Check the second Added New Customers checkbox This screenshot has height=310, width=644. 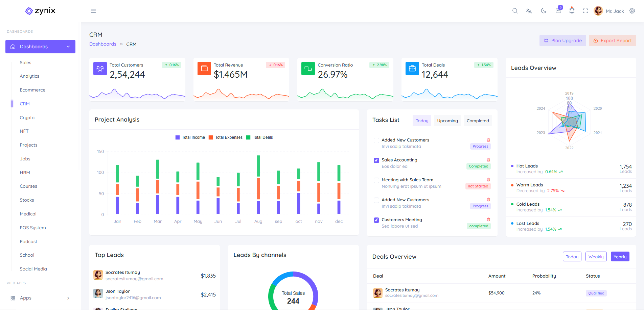(376, 200)
